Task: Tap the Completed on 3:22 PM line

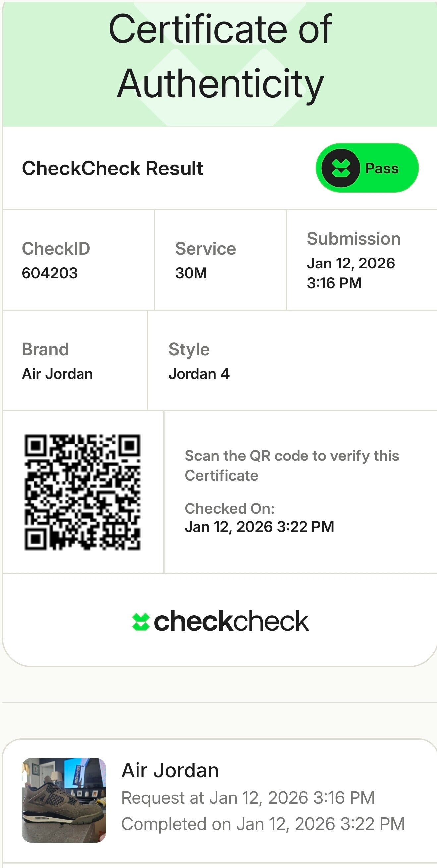Action: pos(263,824)
